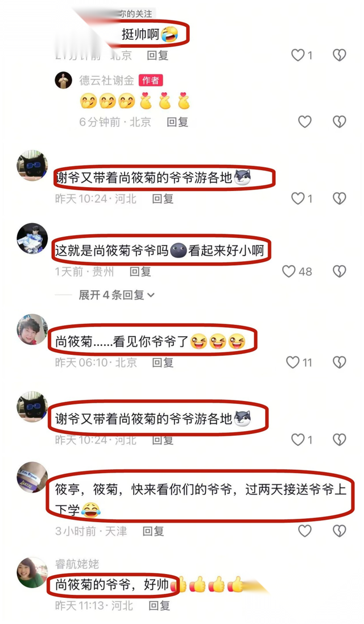This screenshot has height=624, width=364.
Task: Open 睿航姥姥's profile avatar
Action: 32,572
